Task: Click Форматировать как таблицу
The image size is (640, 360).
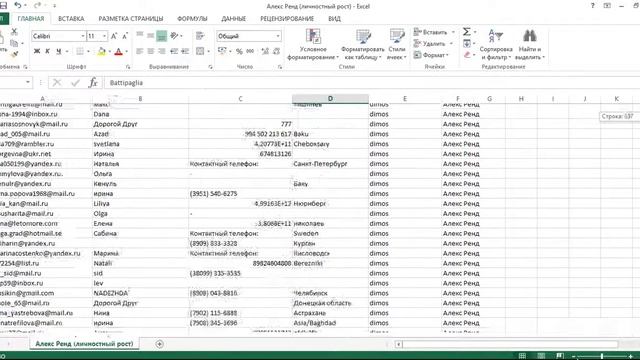Action: coord(363,44)
